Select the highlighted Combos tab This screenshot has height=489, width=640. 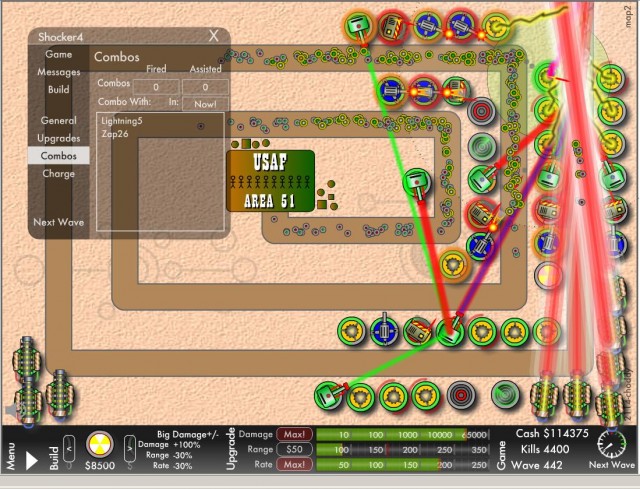click(58, 156)
